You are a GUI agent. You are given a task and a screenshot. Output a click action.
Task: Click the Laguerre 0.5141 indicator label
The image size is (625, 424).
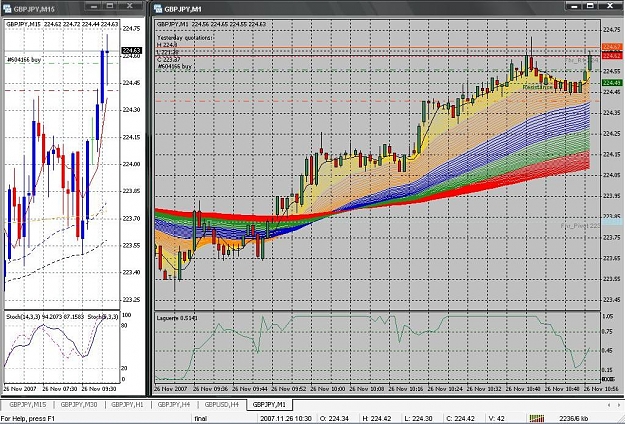click(177, 318)
